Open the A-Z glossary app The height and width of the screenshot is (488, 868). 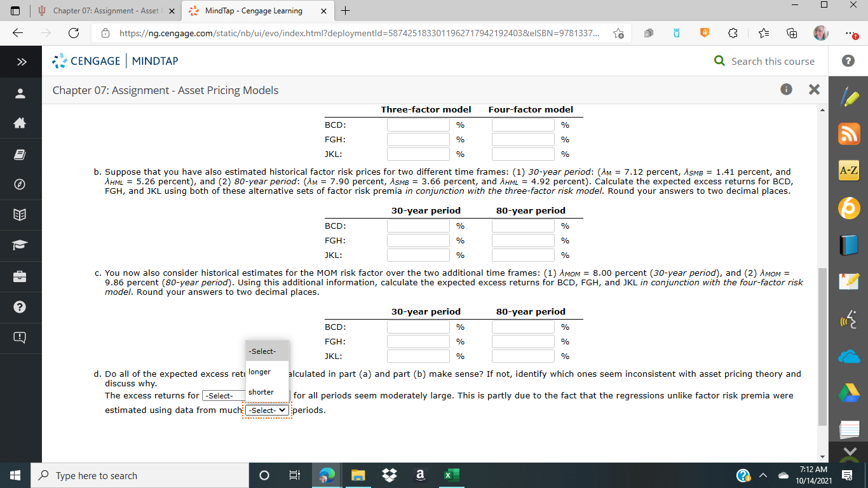pos(850,170)
